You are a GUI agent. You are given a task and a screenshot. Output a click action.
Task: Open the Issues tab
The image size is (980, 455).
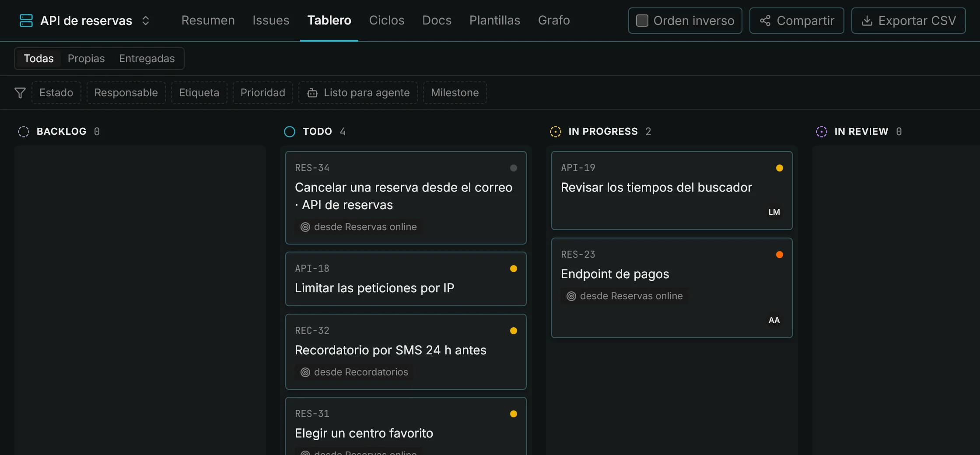[271, 21]
